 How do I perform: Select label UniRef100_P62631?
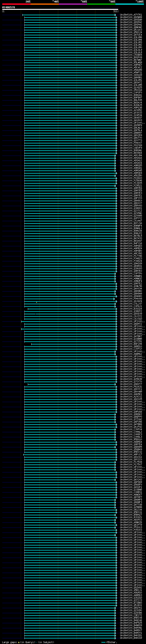tap(131, 387)
